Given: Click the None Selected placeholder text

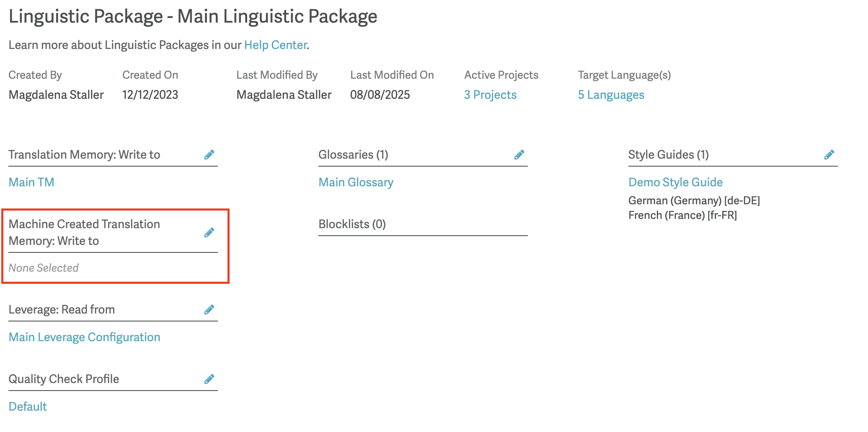Looking at the screenshot, I should tap(44, 268).
